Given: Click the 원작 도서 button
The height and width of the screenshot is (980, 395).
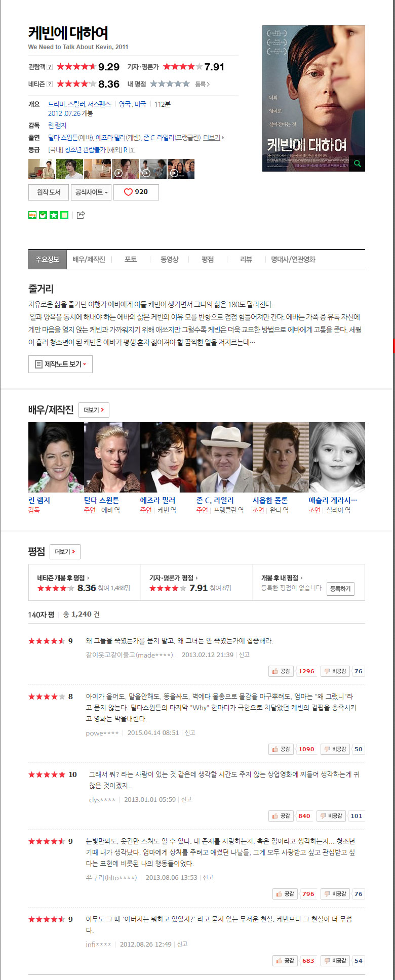Looking at the screenshot, I should tap(49, 192).
